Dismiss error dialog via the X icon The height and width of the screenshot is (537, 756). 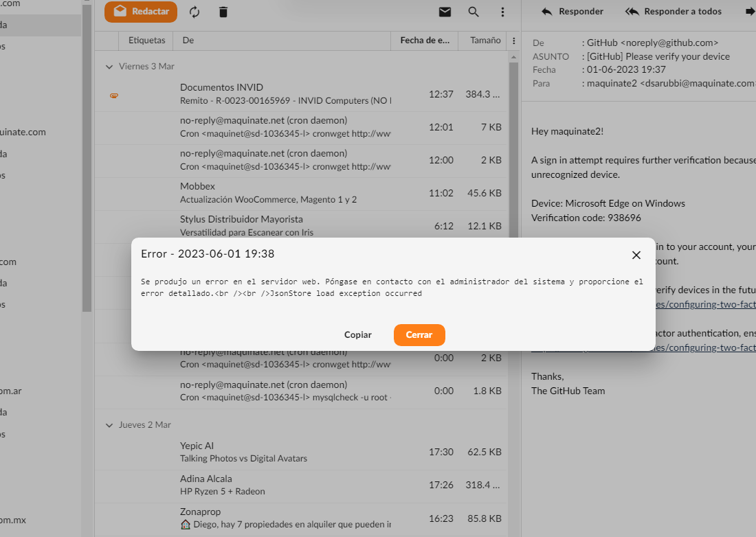click(x=636, y=255)
